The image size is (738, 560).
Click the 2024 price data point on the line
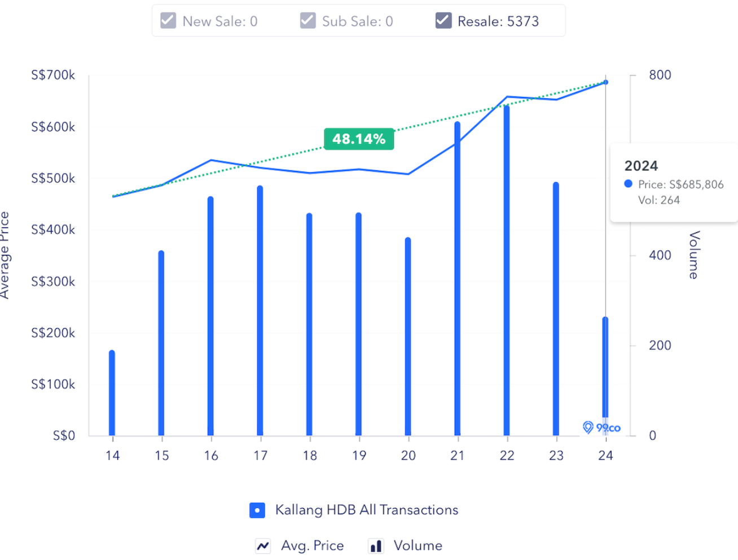(606, 82)
